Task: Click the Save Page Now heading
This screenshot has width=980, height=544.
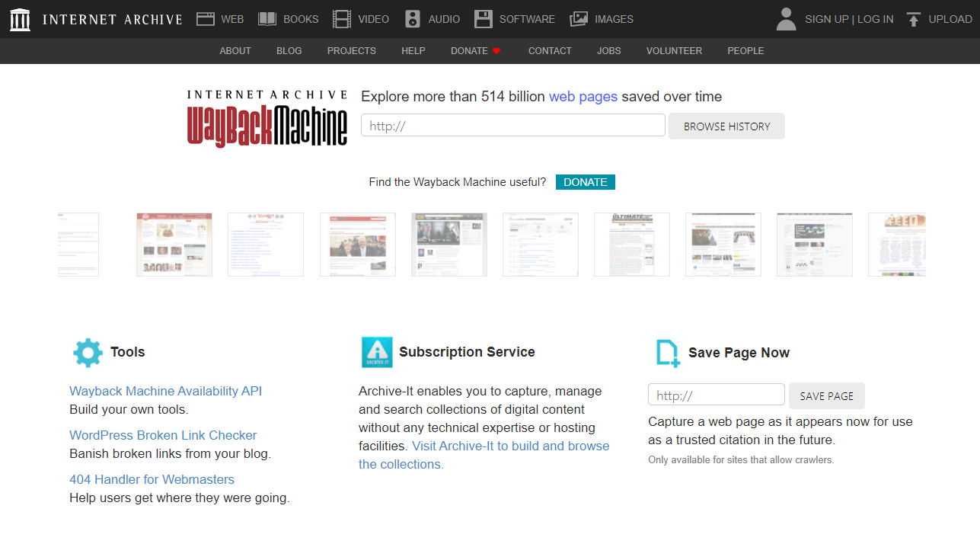Action: [739, 353]
